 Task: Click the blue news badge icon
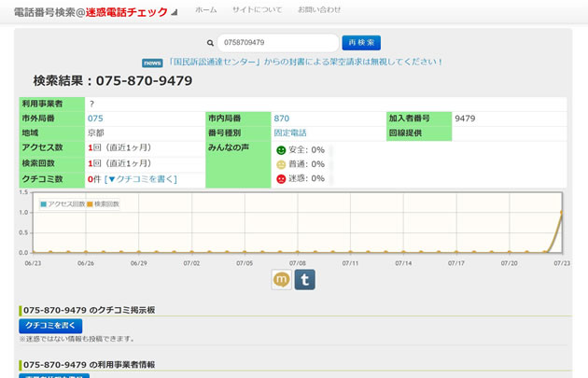point(152,63)
